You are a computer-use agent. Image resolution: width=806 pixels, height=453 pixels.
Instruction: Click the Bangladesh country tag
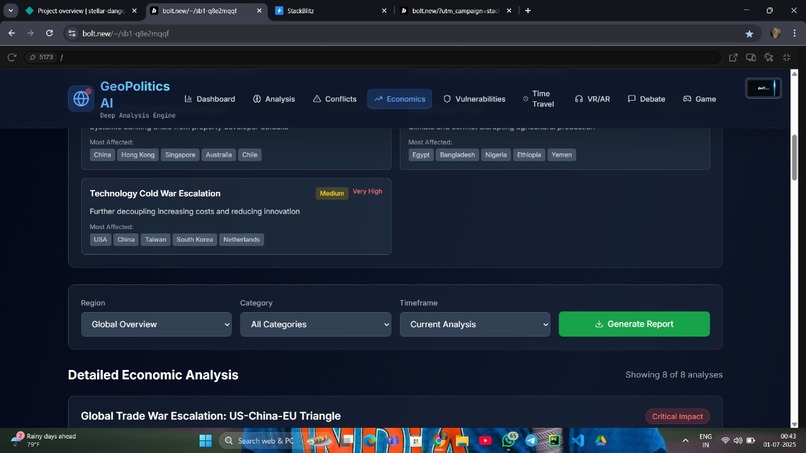457,155
